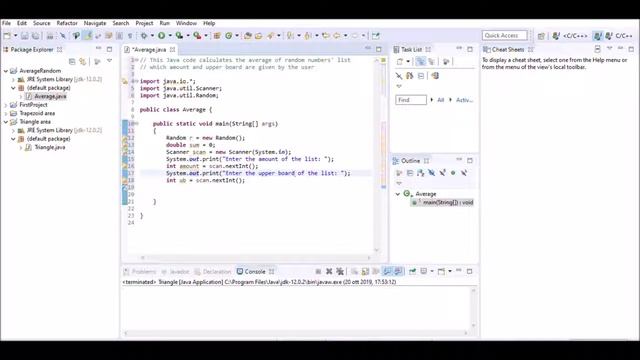Click the All link in Task List
This screenshot has width=640, height=360.
coord(440,100)
